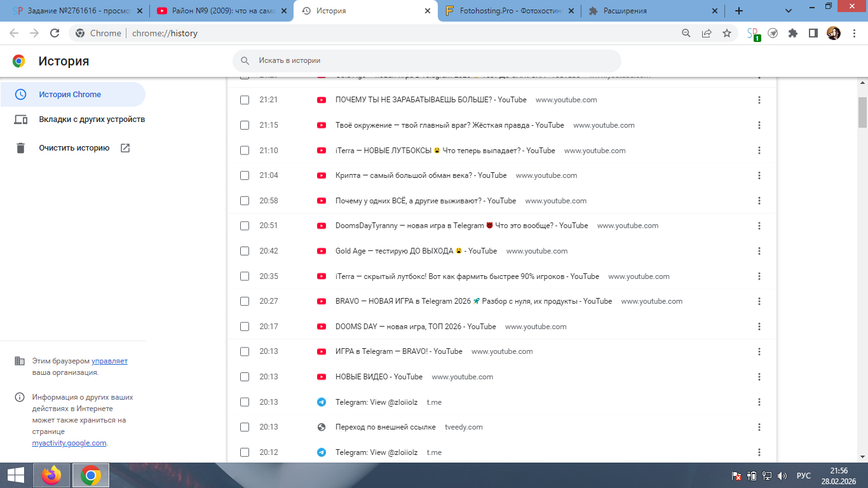The height and width of the screenshot is (488, 868).
Task: Open three-dot menu for the 20:12 Telegram entry
Action: click(759, 452)
